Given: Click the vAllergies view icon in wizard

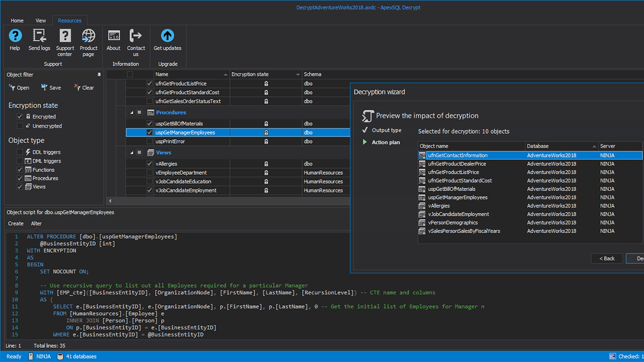Looking at the screenshot, I should [422, 206].
